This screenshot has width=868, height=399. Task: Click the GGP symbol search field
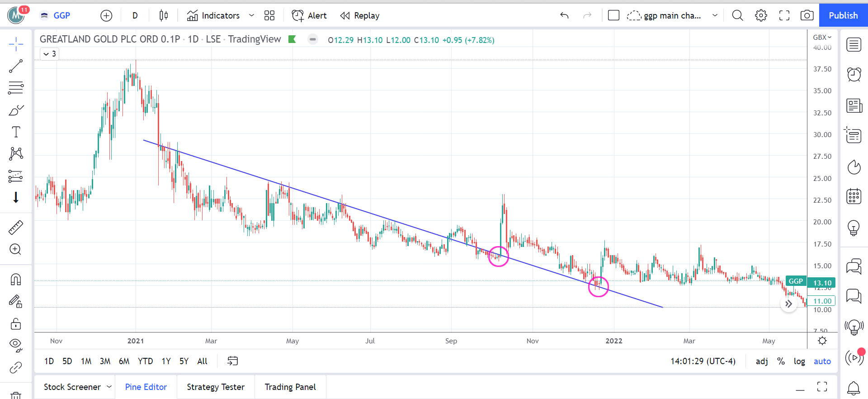pos(61,15)
